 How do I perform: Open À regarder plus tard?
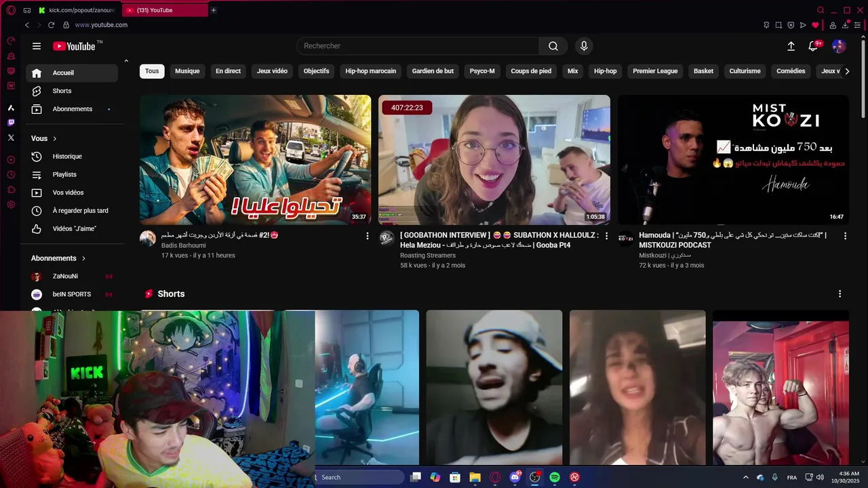tap(72, 211)
